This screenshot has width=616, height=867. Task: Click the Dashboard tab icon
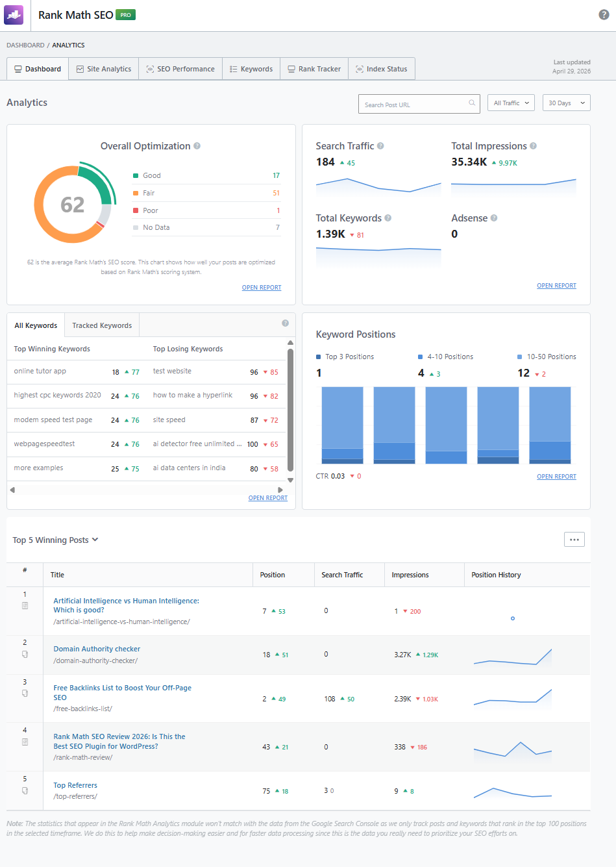[x=18, y=69]
